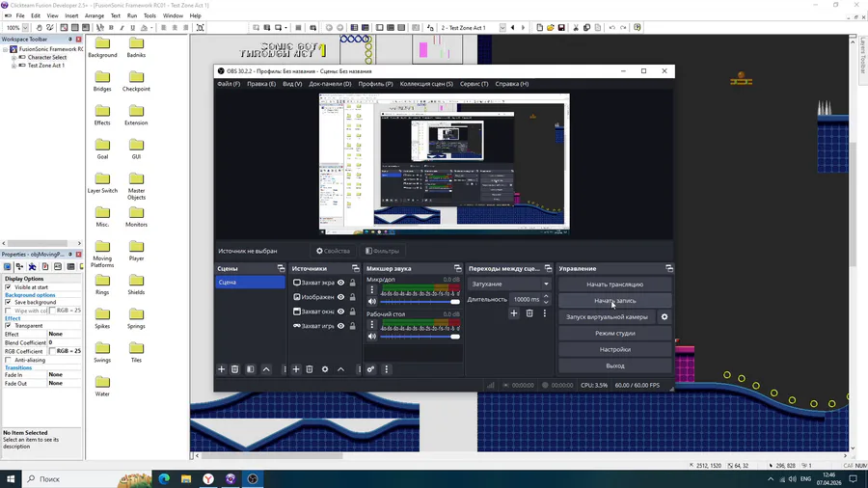868x488 pixels.
Task: Lock the Захват игры source
Action: pyautogui.click(x=353, y=326)
